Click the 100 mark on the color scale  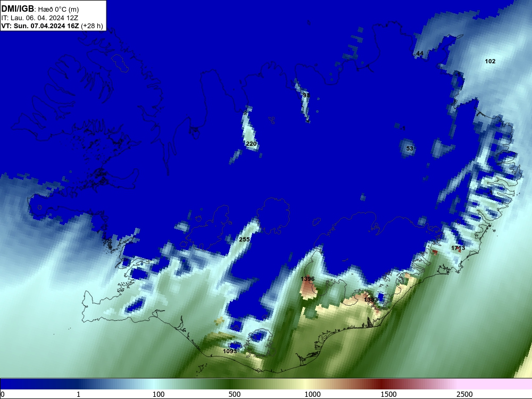tap(158, 394)
